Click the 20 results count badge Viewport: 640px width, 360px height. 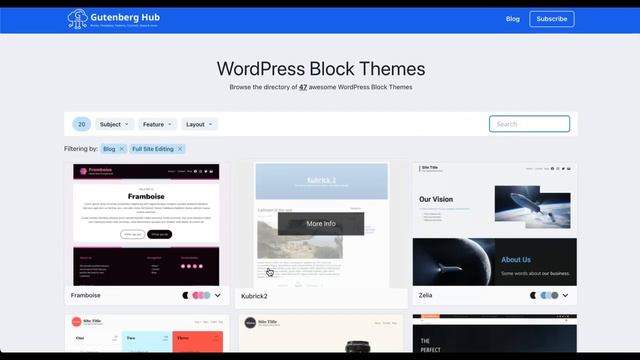coord(82,124)
